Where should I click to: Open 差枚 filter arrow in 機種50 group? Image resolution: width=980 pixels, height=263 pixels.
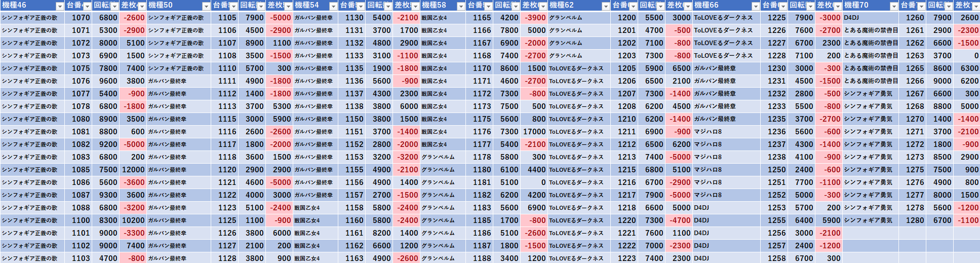(288, 6)
